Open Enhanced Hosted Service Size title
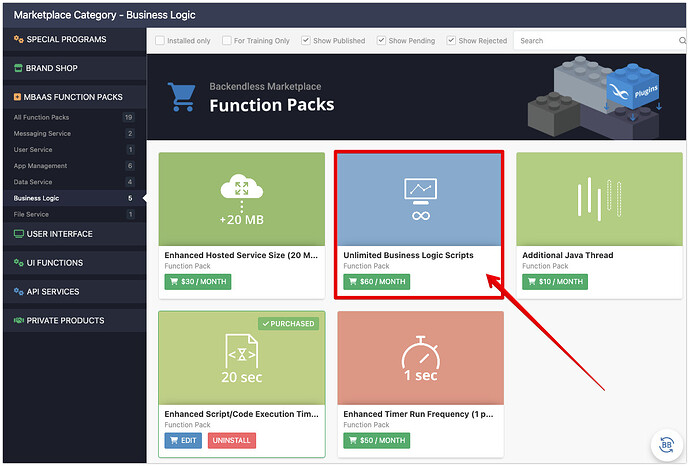Image resolution: width=689 pixels, height=466 pixels. [241, 255]
